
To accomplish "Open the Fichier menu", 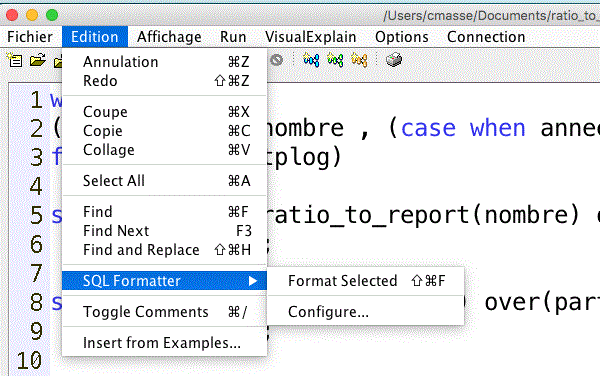I will [x=30, y=37].
